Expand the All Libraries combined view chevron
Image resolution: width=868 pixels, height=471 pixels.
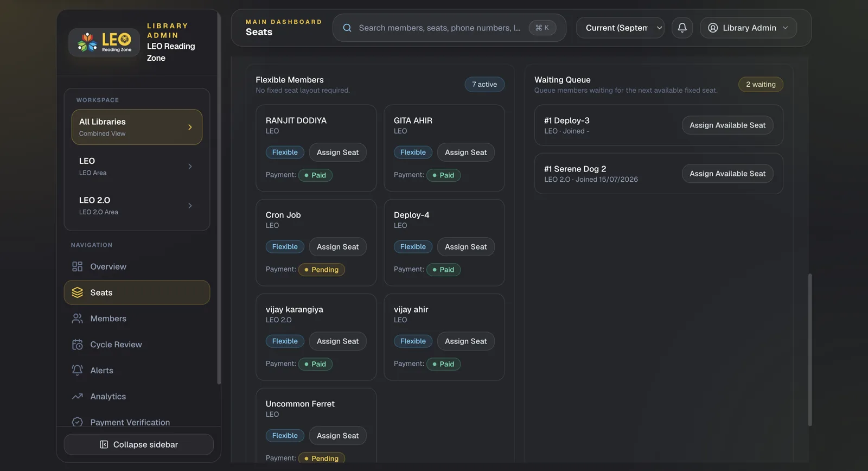[190, 127]
